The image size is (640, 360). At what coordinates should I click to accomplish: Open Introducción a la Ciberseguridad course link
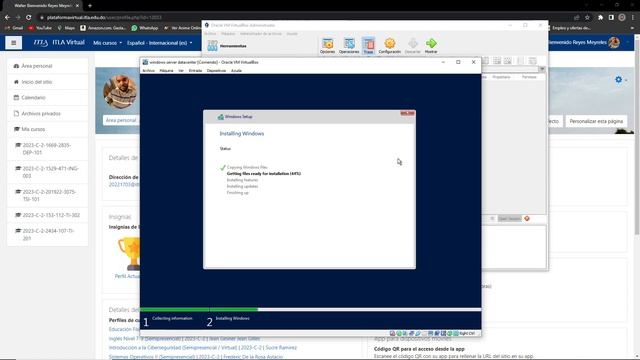tap(203, 348)
